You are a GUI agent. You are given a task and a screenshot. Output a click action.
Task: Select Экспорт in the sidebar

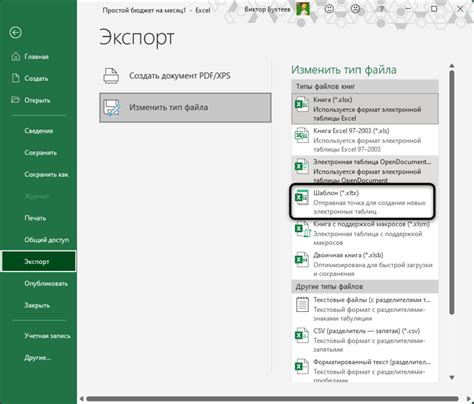pos(38,261)
